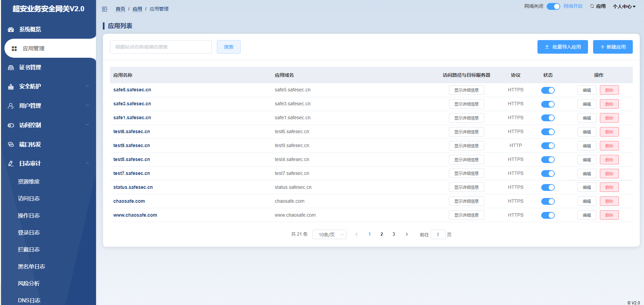Click the 端口转发 sidebar icon
This screenshot has width=644, height=305.
[11, 145]
